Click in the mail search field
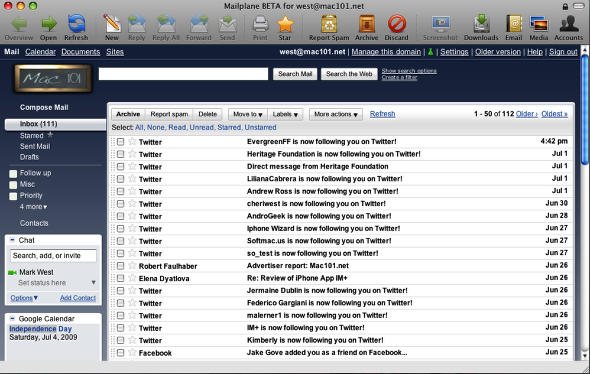Viewport: 590px width, 374px height. click(x=183, y=74)
